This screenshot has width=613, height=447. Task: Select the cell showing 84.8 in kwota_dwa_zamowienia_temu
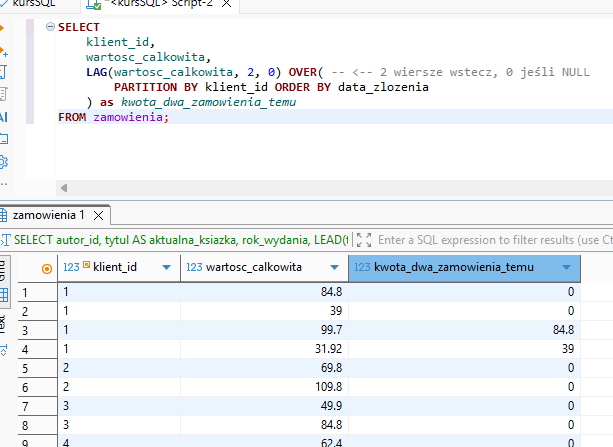coord(556,328)
